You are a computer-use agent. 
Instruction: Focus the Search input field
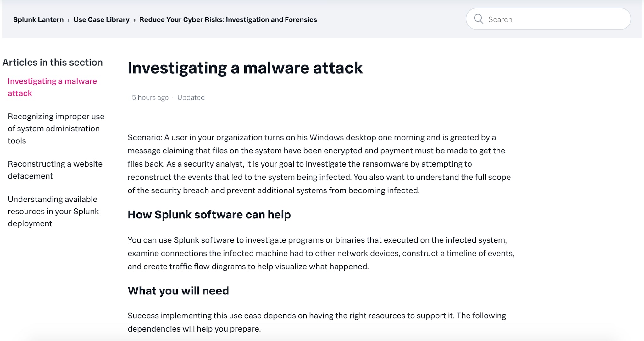click(548, 19)
